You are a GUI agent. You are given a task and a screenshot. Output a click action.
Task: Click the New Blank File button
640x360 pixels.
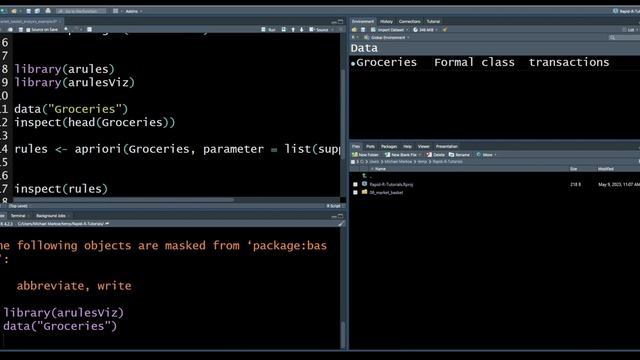[402, 155]
